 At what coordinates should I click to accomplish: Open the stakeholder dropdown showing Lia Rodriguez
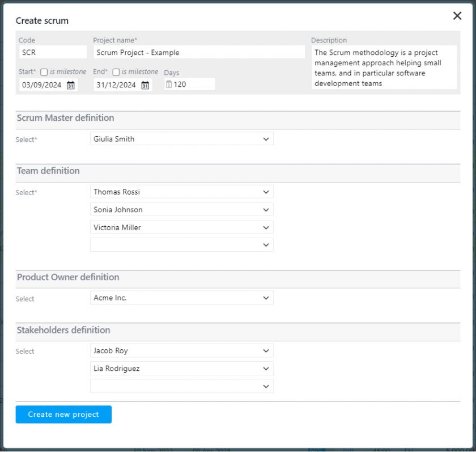click(265, 368)
